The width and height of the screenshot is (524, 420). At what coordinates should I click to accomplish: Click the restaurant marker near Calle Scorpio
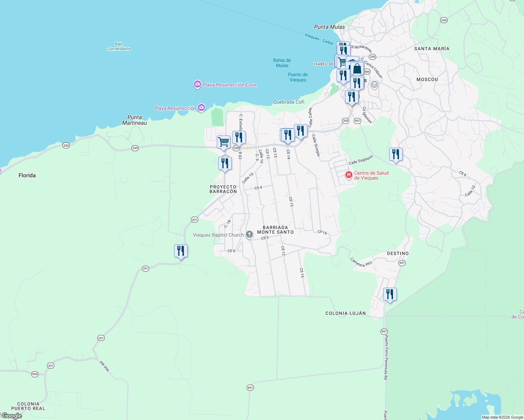(301, 131)
